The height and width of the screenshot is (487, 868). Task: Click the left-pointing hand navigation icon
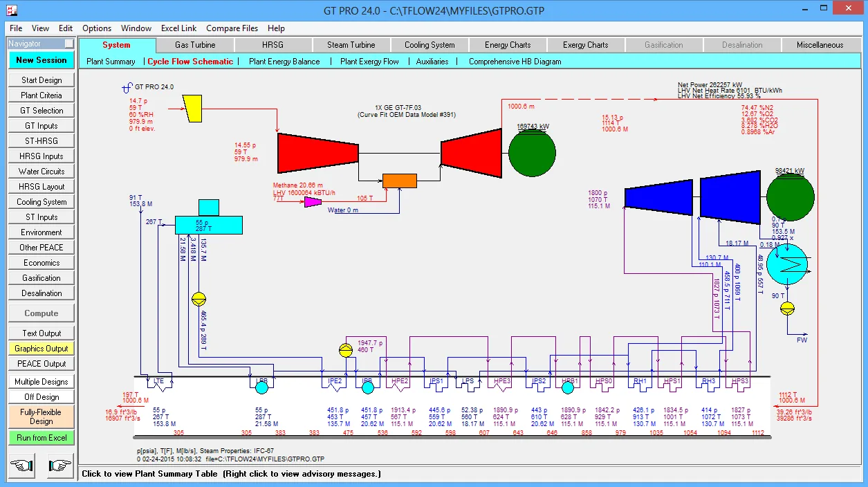coord(22,466)
